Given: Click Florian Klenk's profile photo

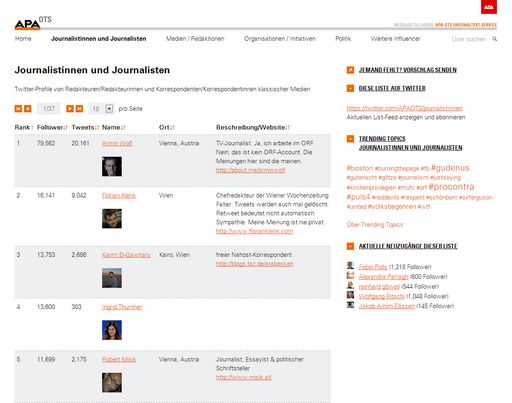Looking at the screenshot, I should 112,219.
